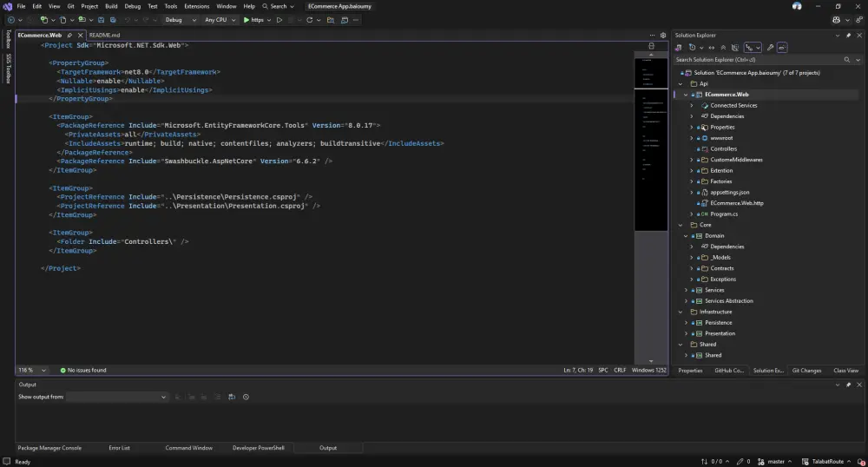Click the TalabatRoute repository status button
This screenshot has width=868, height=467.
click(x=826, y=462)
